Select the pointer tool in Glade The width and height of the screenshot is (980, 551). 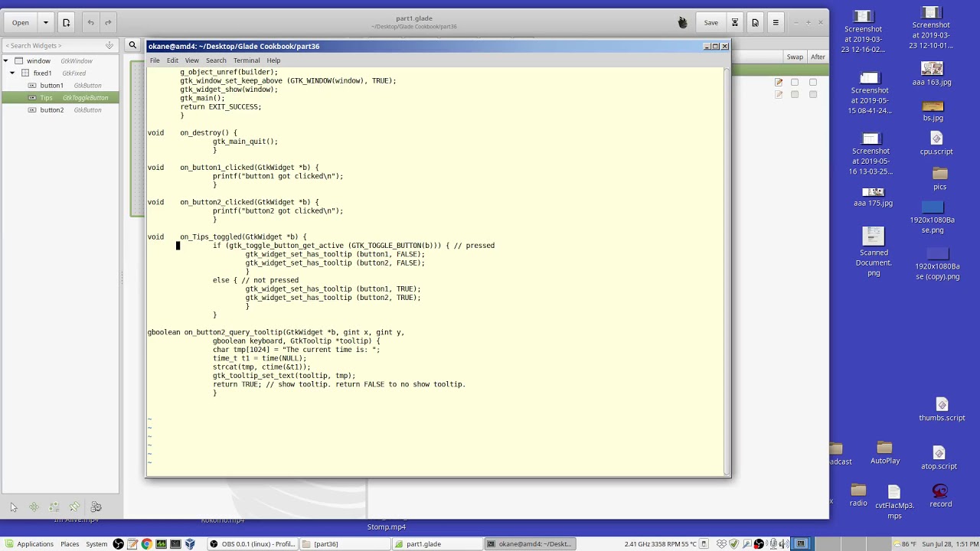(13, 507)
